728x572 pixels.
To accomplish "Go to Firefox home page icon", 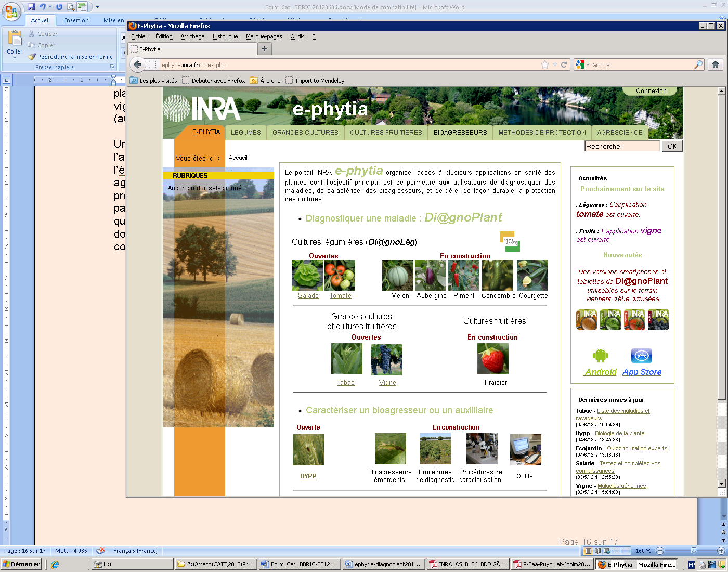I will point(716,64).
